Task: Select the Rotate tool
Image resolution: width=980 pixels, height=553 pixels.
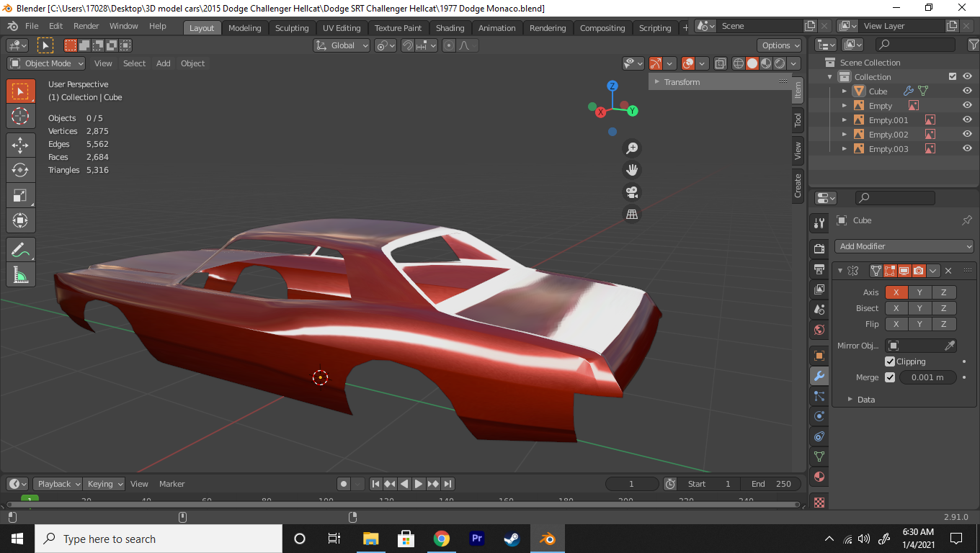Action: coord(20,170)
